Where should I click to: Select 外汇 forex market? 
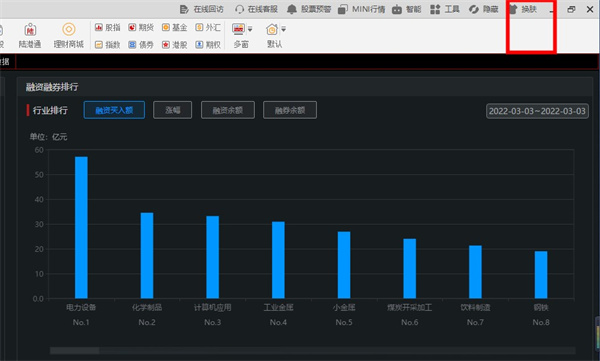(208, 27)
